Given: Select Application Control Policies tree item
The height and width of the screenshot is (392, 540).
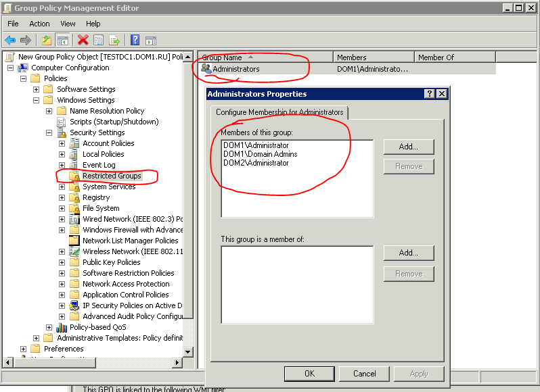Looking at the screenshot, I should (x=125, y=295).
